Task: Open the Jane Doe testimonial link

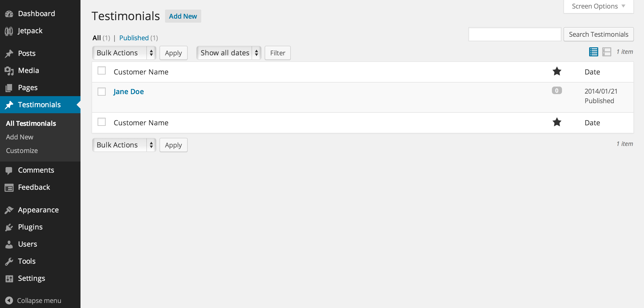Action: pos(129,92)
